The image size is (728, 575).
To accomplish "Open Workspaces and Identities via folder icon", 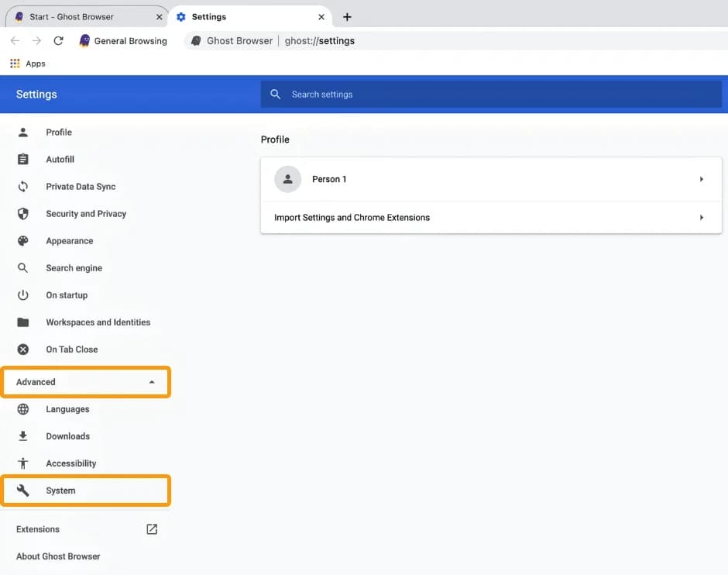I will [23, 322].
